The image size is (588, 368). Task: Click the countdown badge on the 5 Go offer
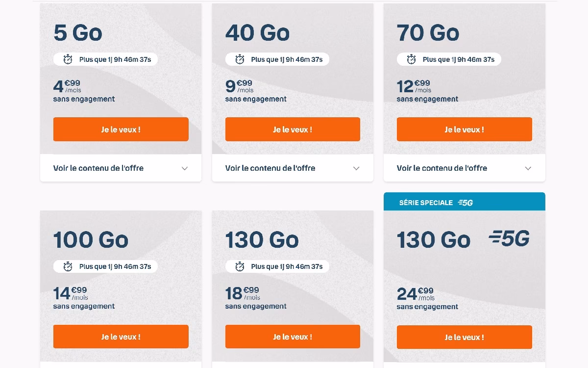[x=105, y=59]
